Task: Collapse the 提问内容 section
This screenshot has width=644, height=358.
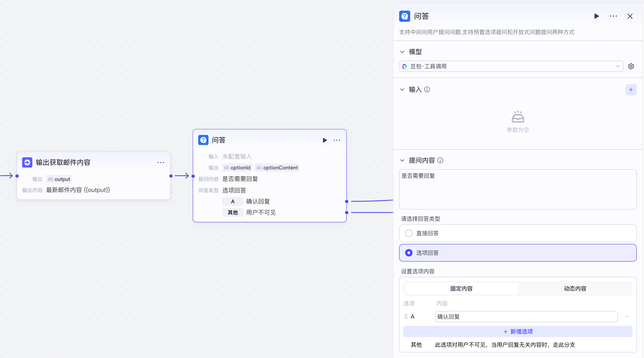Action: (x=402, y=160)
